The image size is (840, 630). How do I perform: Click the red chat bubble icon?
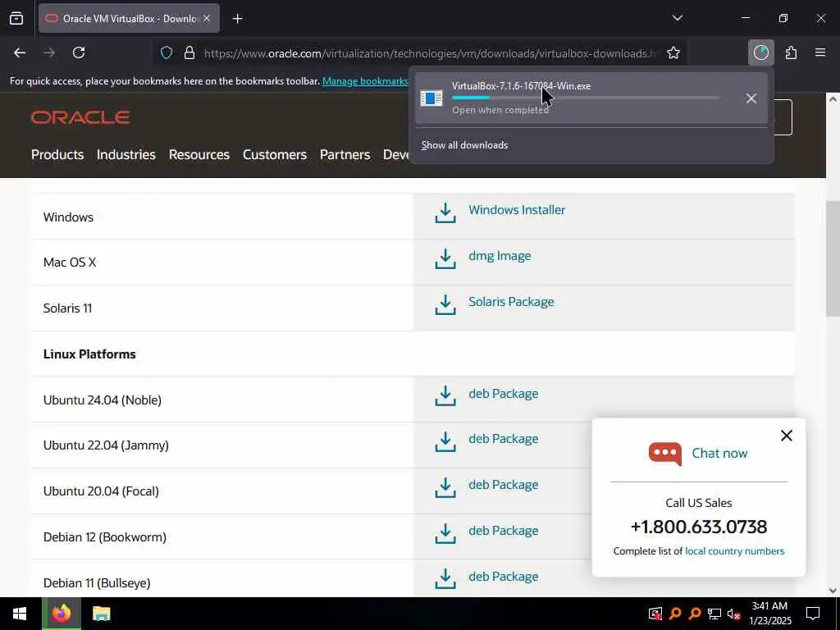[x=664, y=454]
